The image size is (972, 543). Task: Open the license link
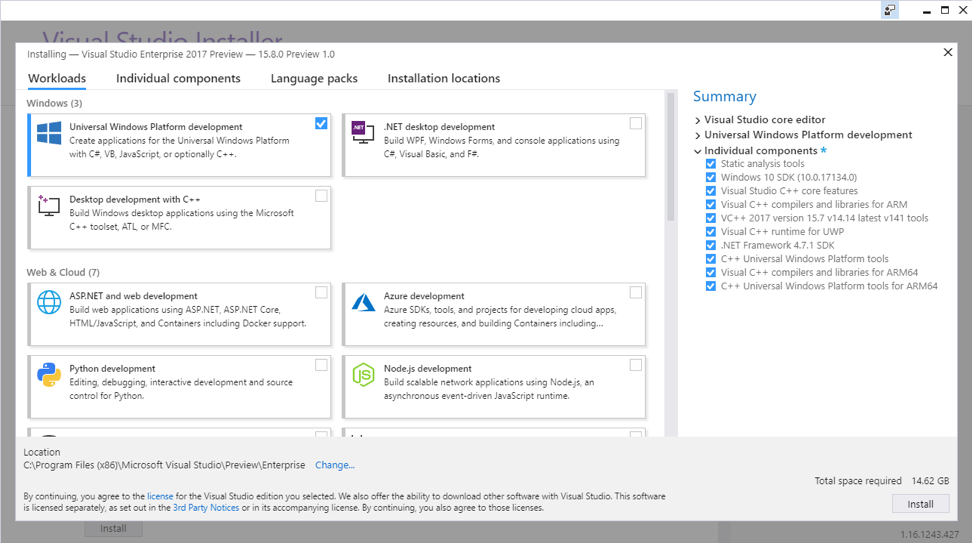[x=160, y=496]
